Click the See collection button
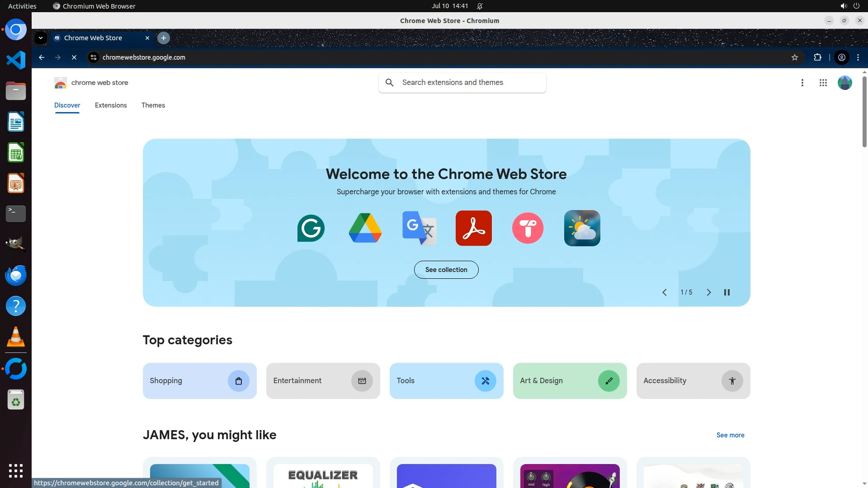868x488 pixels. (446, 270)
